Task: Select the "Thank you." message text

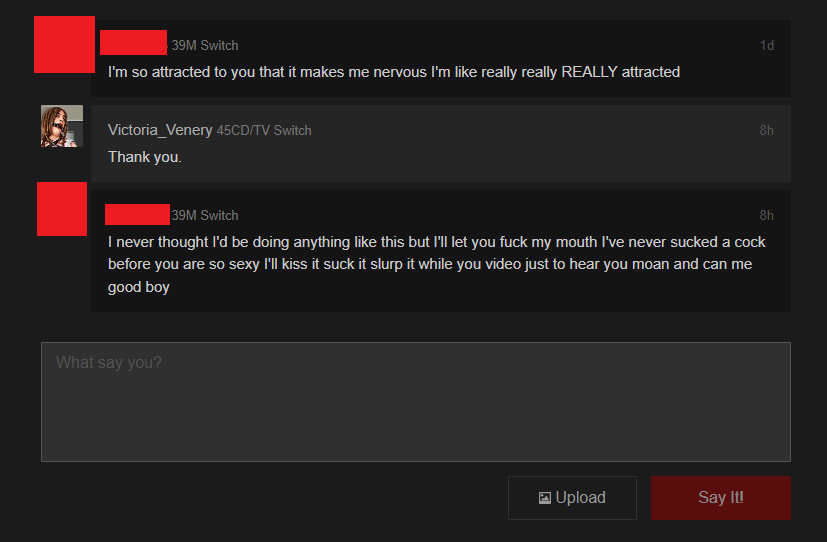Action: pyautogui.click(x=145, y=157)
